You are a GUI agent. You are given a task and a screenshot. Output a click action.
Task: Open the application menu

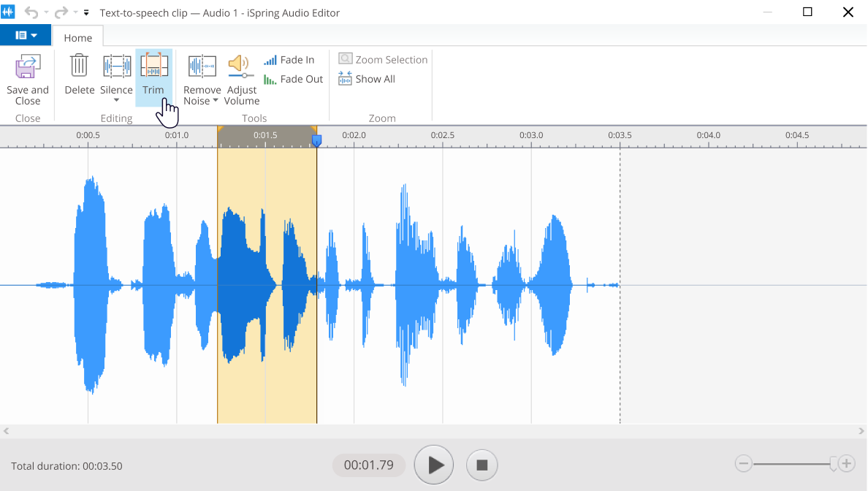(26, 35)
